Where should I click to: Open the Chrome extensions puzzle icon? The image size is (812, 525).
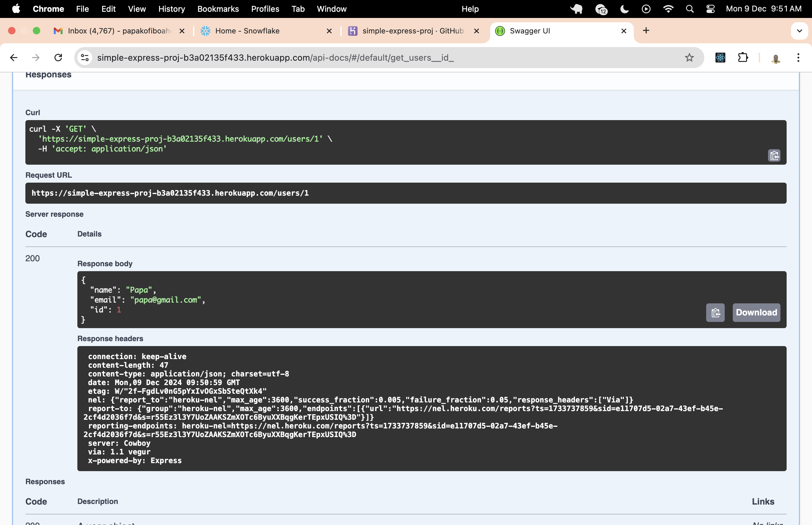pos(742,58)
